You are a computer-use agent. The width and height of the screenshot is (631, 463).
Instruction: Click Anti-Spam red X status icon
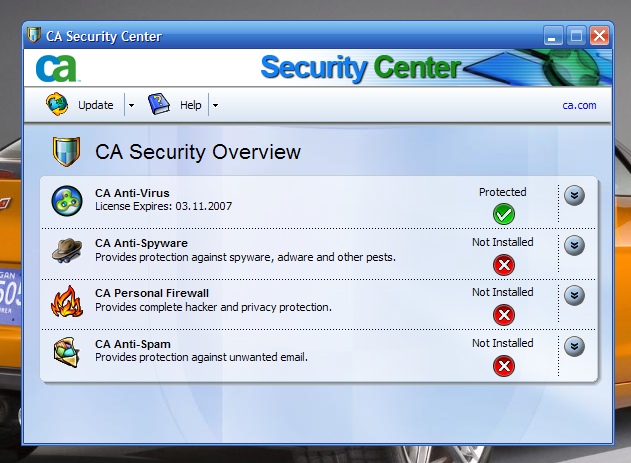[x=503, y=366]
